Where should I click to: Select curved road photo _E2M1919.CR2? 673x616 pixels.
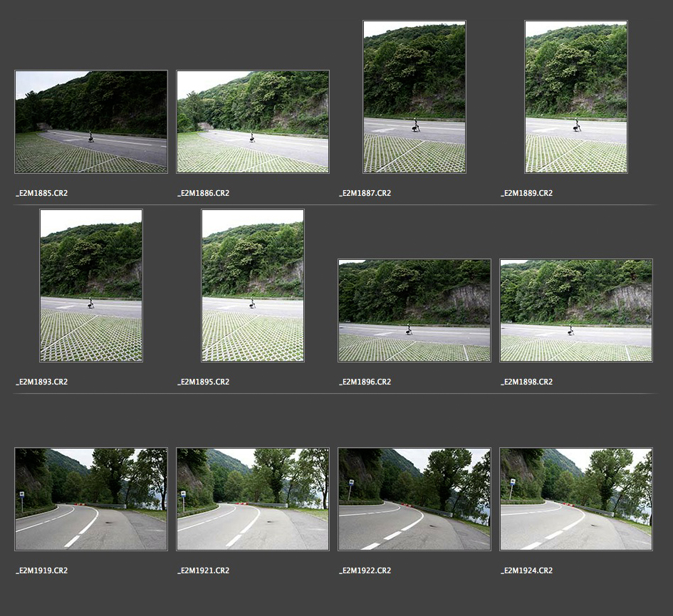point(91,499)
